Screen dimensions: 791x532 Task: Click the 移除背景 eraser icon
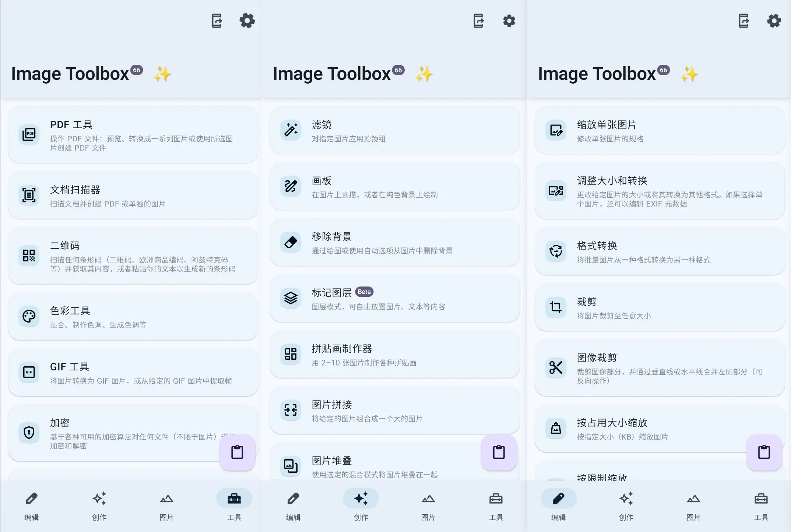pos(291,242)
